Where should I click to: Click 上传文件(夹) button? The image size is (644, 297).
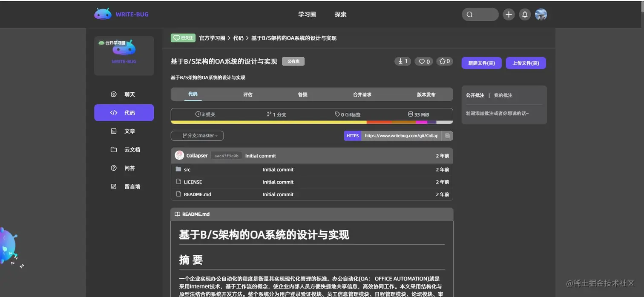tap(526, 63)
